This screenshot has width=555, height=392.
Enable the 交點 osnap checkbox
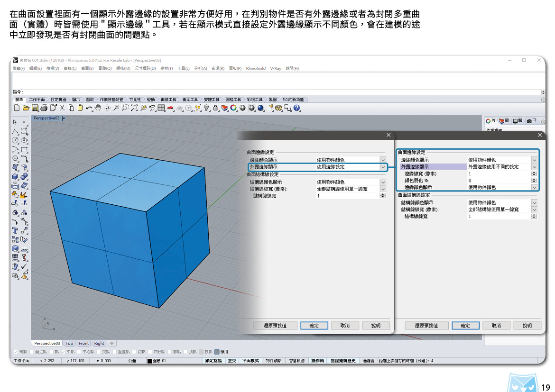(99, 352)
